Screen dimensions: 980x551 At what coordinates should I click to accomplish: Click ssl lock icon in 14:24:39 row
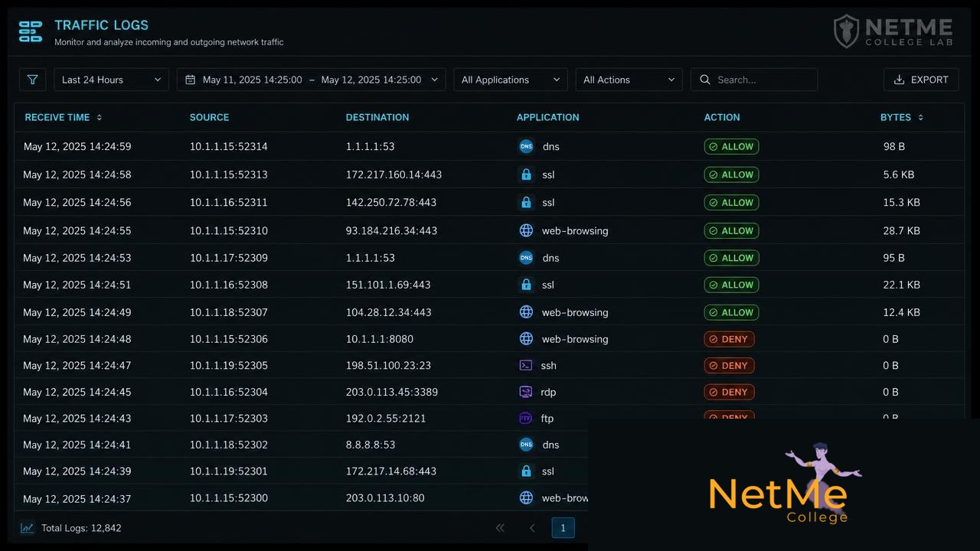[x=526, y=471]
